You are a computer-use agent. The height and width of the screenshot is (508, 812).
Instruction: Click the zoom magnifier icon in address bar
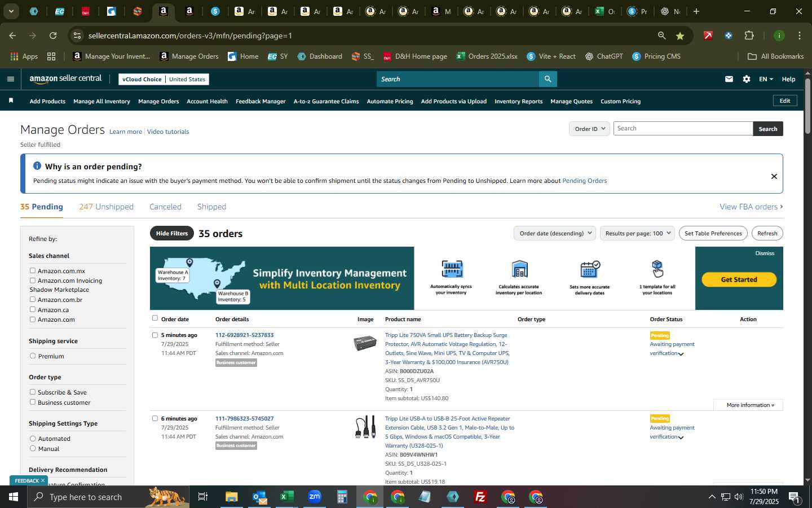click(x=662, y=36)
